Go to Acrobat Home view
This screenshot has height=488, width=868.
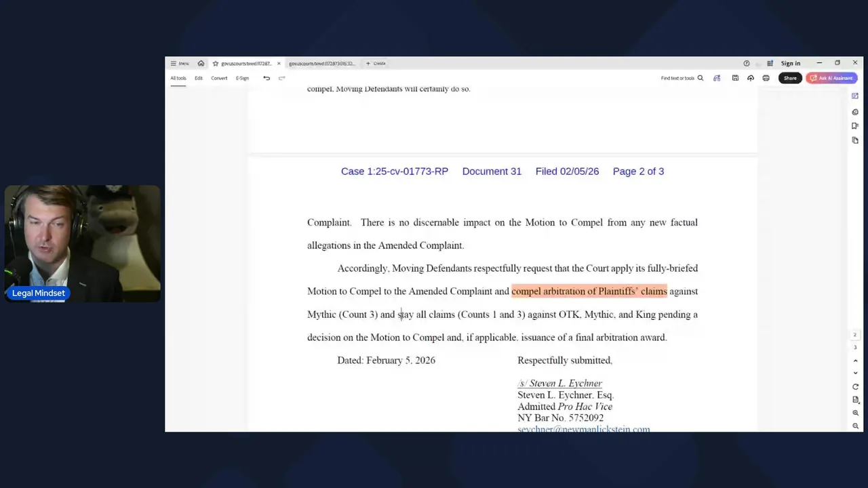click(x=201, y=63)
